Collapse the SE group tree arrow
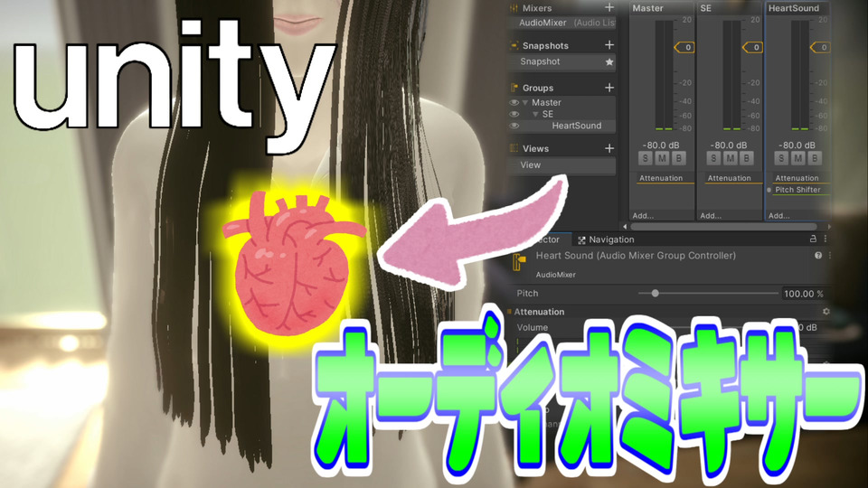Image resolution: width=868 pixels, height=488 pixels. pos(535,114)
